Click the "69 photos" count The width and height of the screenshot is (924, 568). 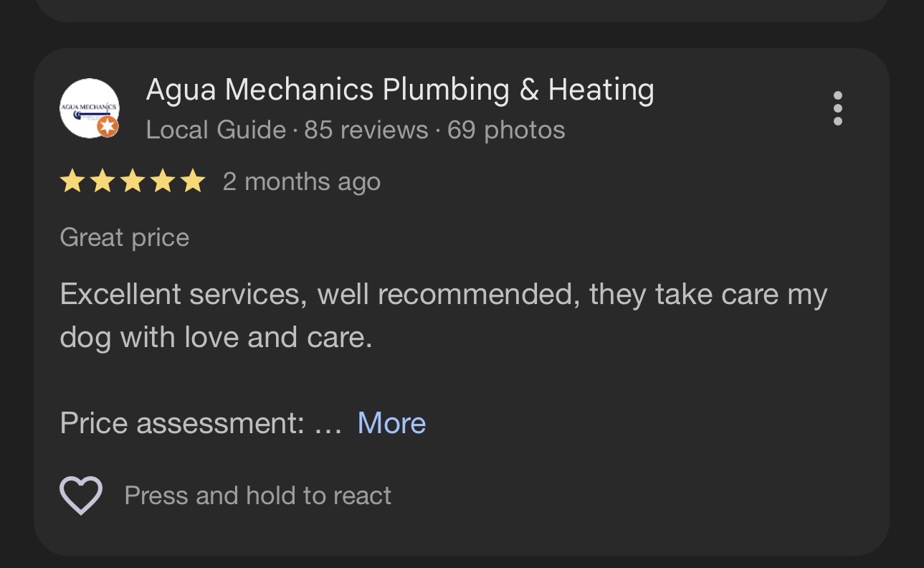(x=506, y=130)
